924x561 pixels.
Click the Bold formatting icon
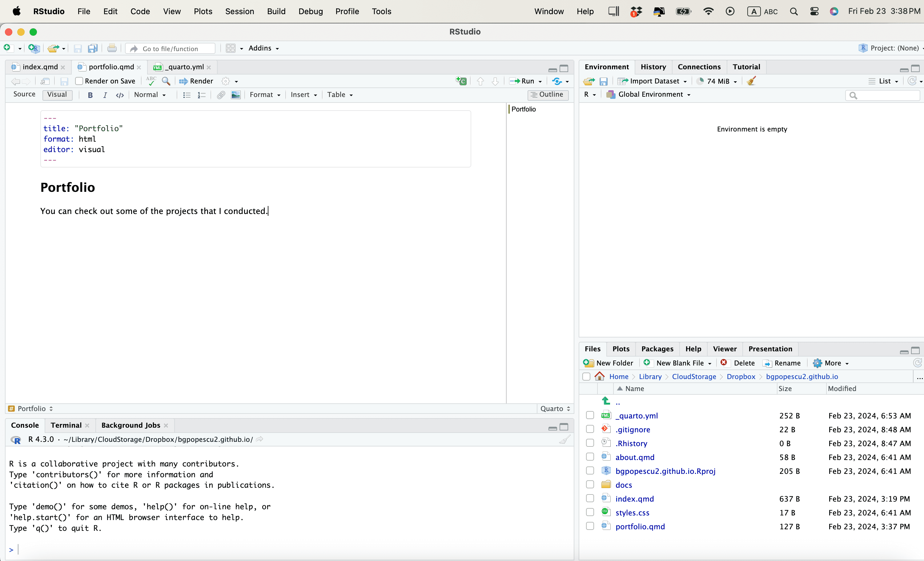(90, 95)
